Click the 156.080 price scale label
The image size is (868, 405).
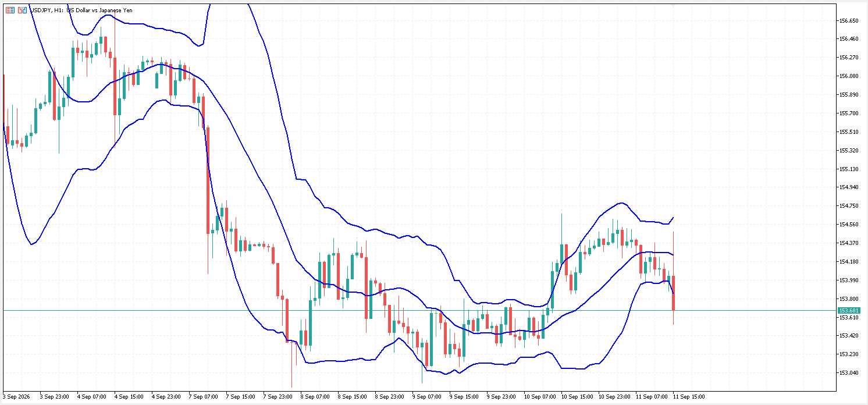pos(849,76)
